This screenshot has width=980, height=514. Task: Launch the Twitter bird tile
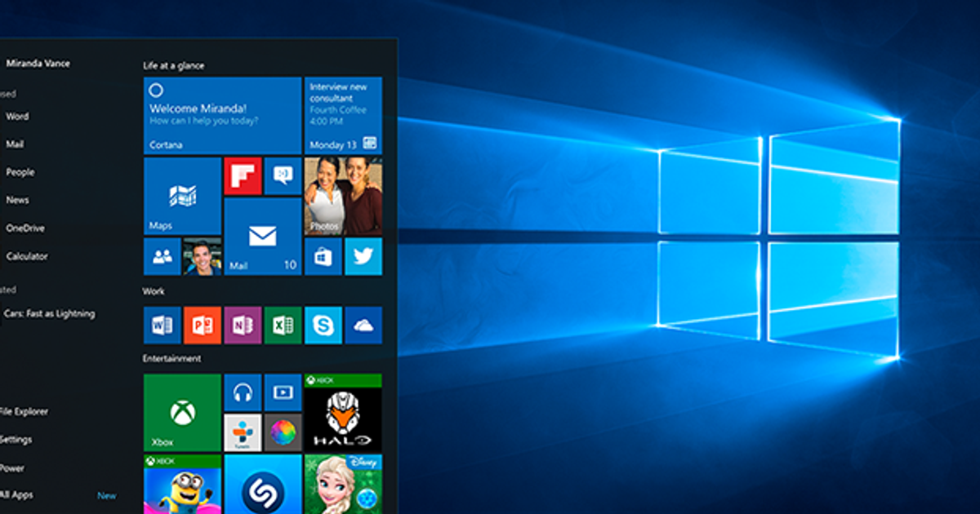pyautogui.click(x=363, y=256)
